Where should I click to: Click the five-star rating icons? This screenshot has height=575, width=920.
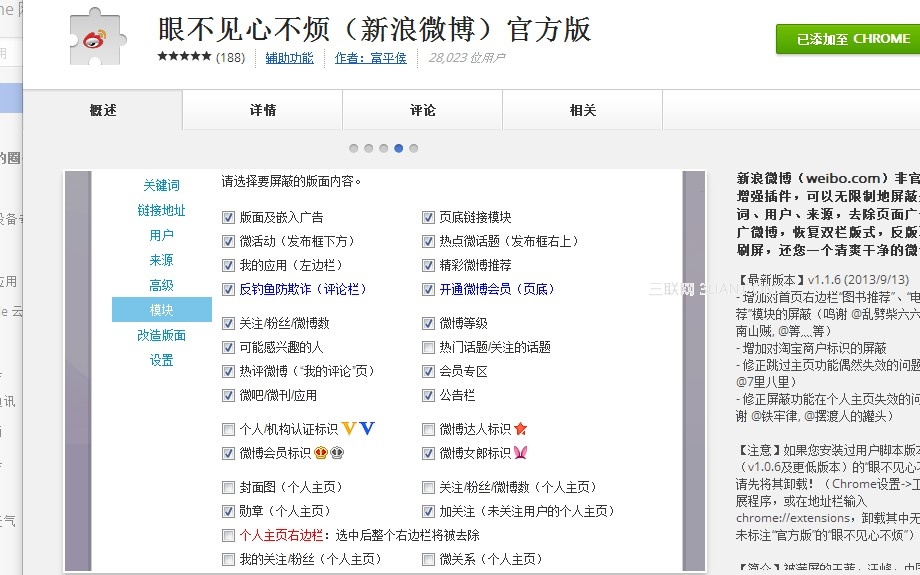pos(184,58)
